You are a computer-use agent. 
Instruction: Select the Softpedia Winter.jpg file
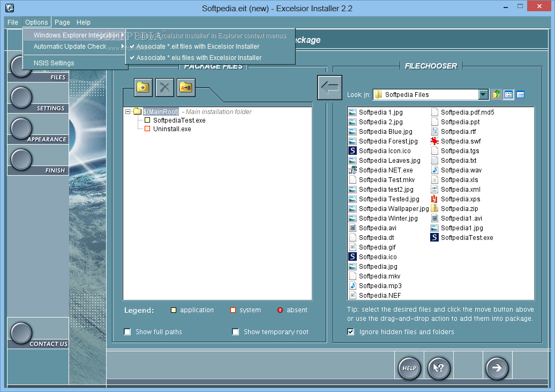(384, 218)
